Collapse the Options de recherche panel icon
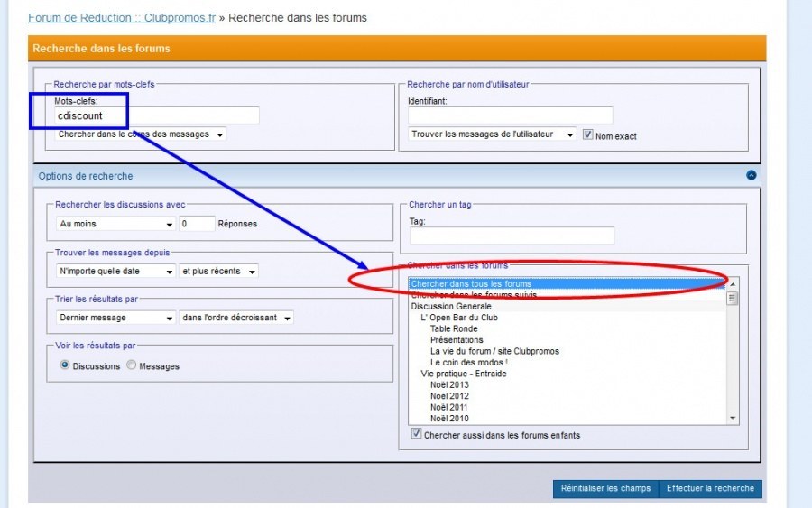The image size is (812, 508). click(752, 176)
